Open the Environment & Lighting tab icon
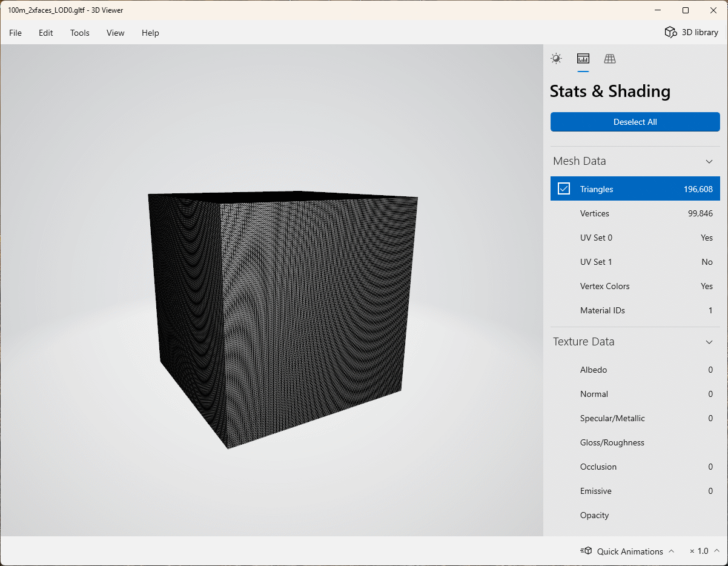The image size is (728, 566). coord(555,59)
